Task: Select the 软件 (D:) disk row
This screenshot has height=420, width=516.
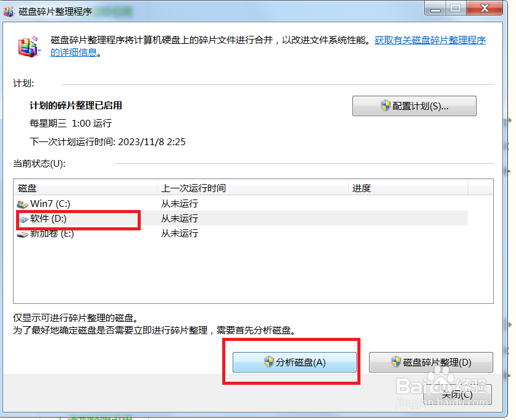Action: 242,218
